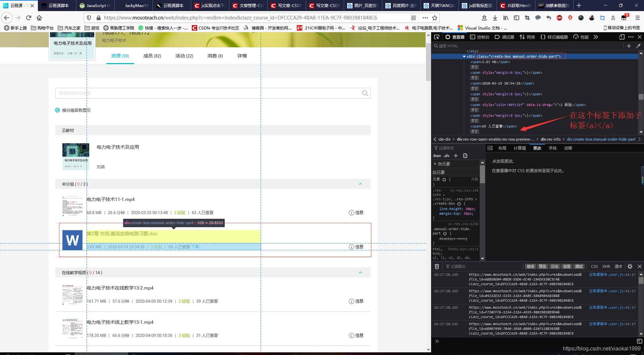
Task: Click the search magnifier in resource search box
Action: 365,93
